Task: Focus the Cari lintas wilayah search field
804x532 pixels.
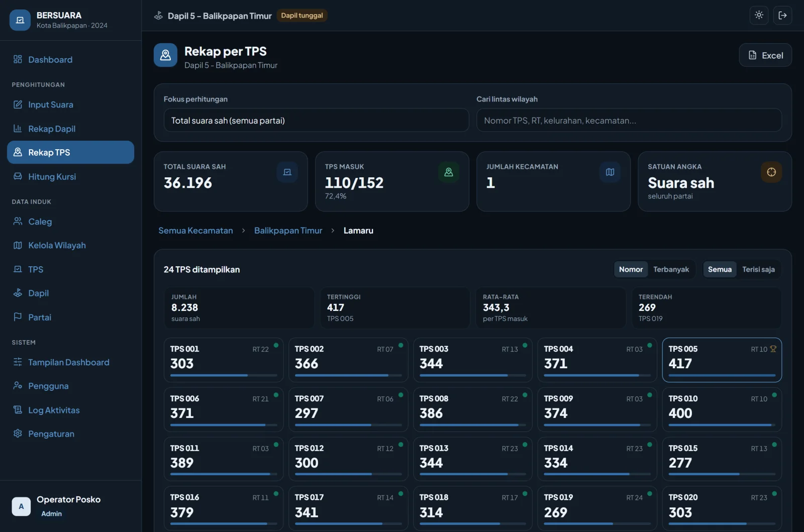Action: tap(629, 121)
